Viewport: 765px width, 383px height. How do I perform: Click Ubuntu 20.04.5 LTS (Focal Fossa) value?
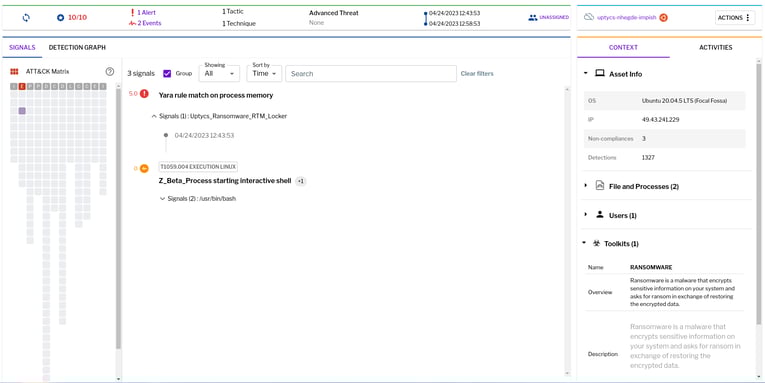pyautogui.click(x=684, y=101)
